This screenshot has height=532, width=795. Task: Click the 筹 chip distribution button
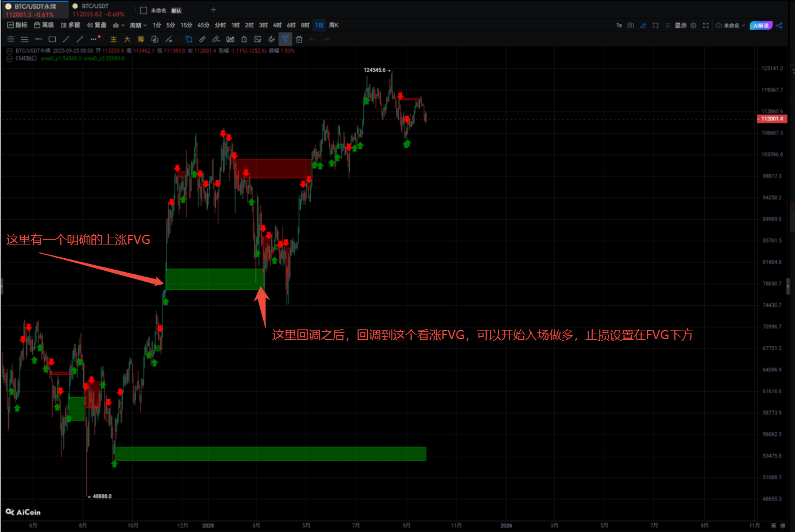click(x=141, y=40)
